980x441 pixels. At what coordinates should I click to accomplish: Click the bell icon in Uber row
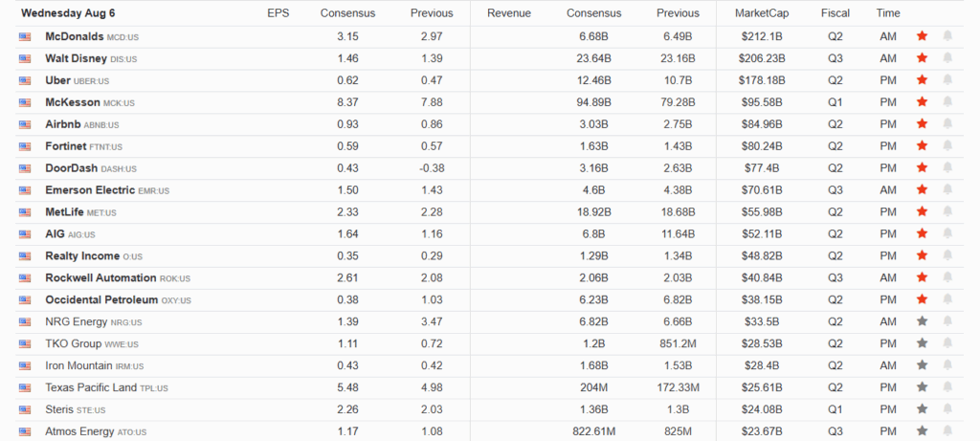pos(947,80)
